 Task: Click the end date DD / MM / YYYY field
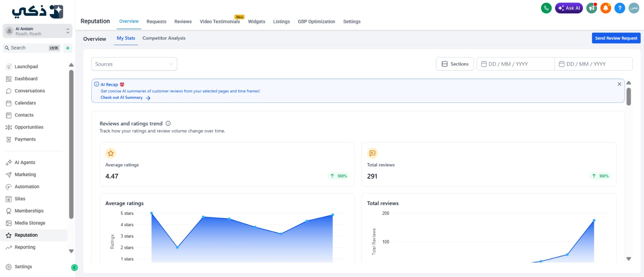point(593,64)
